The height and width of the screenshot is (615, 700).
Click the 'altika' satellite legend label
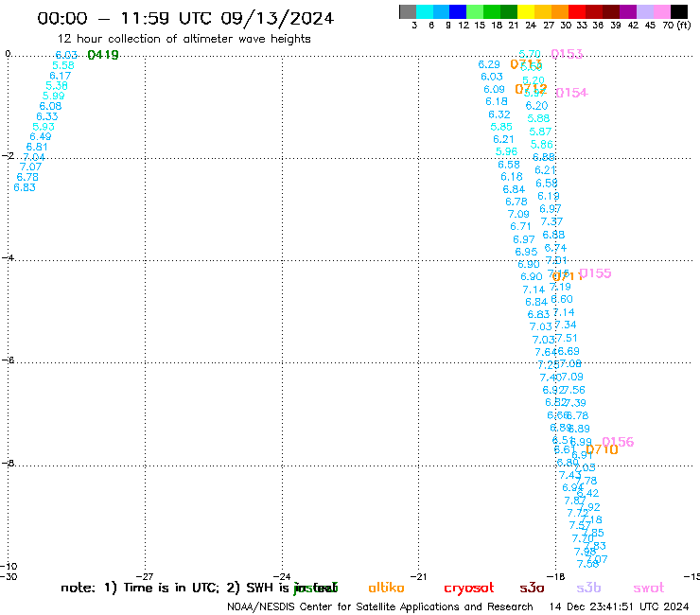[x=386, y=588]
